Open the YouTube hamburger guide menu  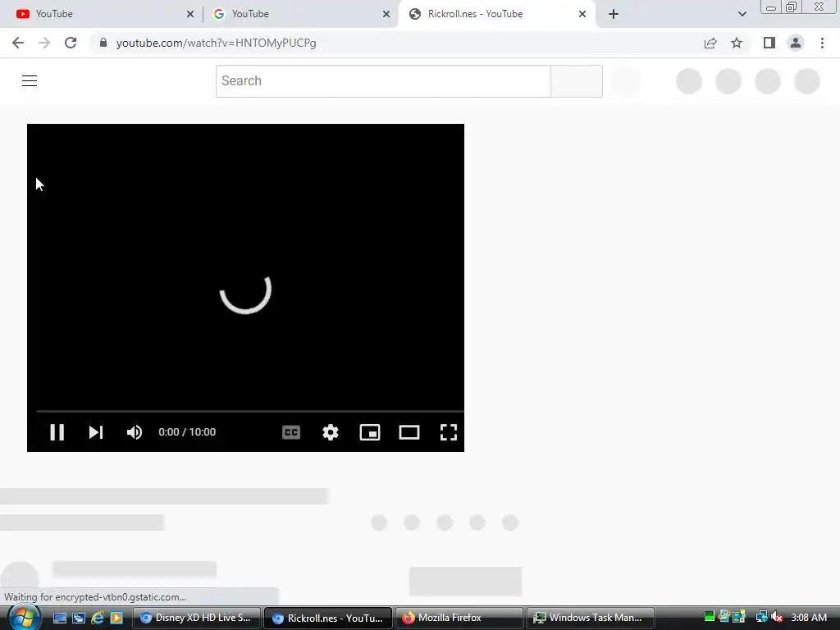30,81
